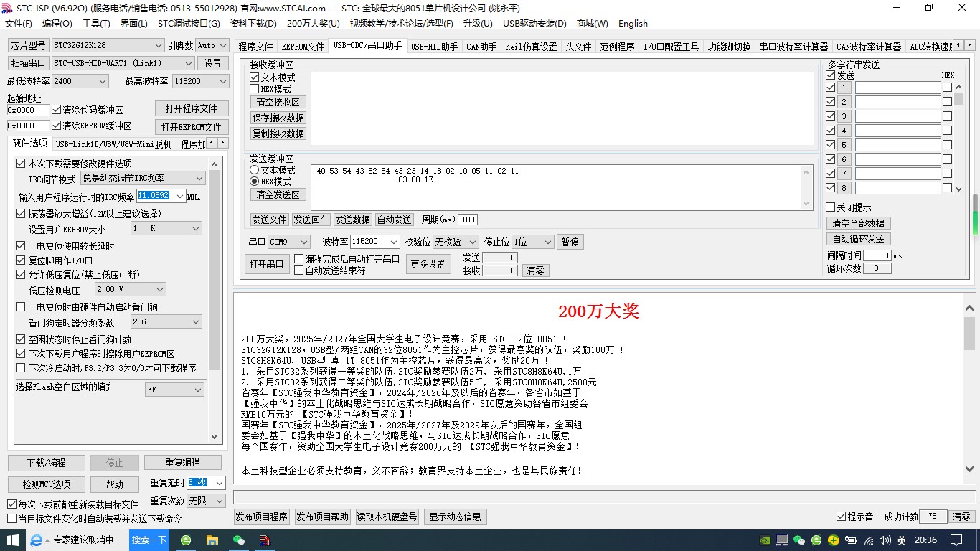
Task: Click the NVIDIA icon in the system tray
Action: tap(765, 540)
